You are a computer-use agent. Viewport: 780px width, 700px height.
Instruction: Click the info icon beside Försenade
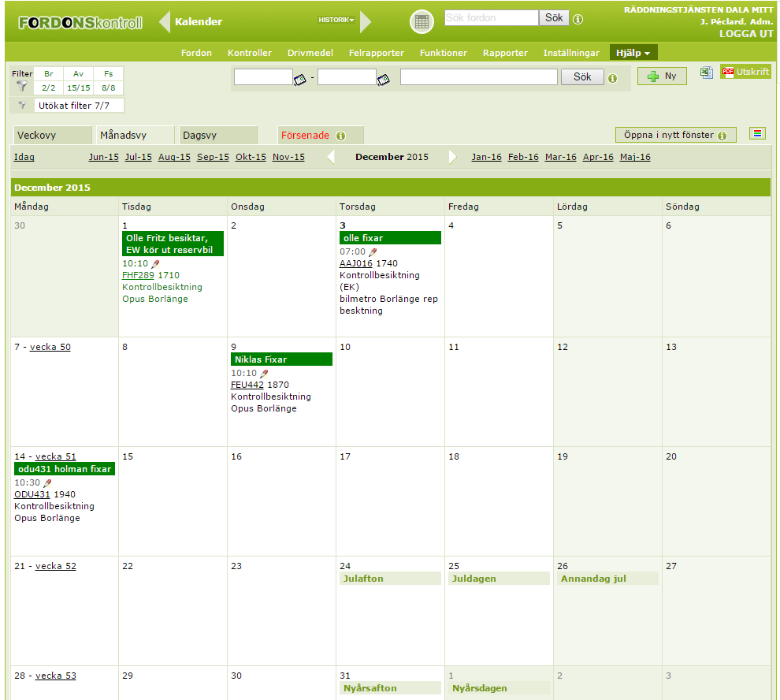pyautogui.click(x=341, y=136)
